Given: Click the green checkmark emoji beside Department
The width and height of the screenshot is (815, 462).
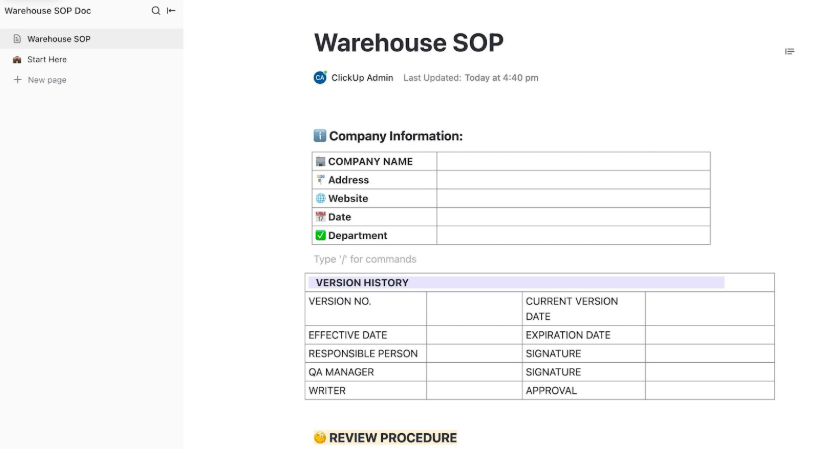Looking at the screenshot, I should coord(320,236).
